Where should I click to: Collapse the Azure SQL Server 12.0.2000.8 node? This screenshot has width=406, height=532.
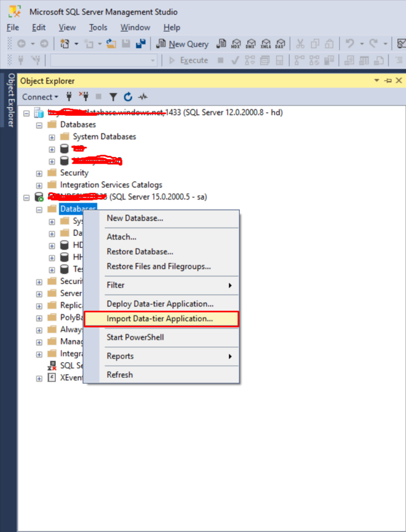click(x=26, y=113)
